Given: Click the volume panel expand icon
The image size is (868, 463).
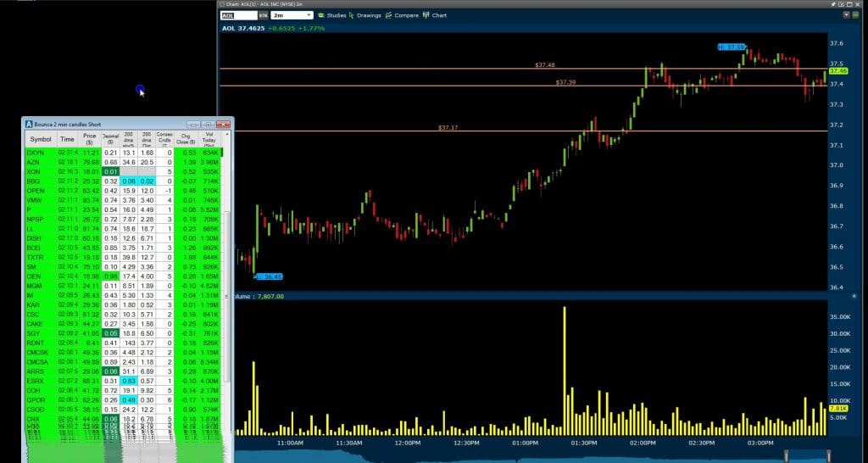Looking at the screenshot, I should [853, 297].
